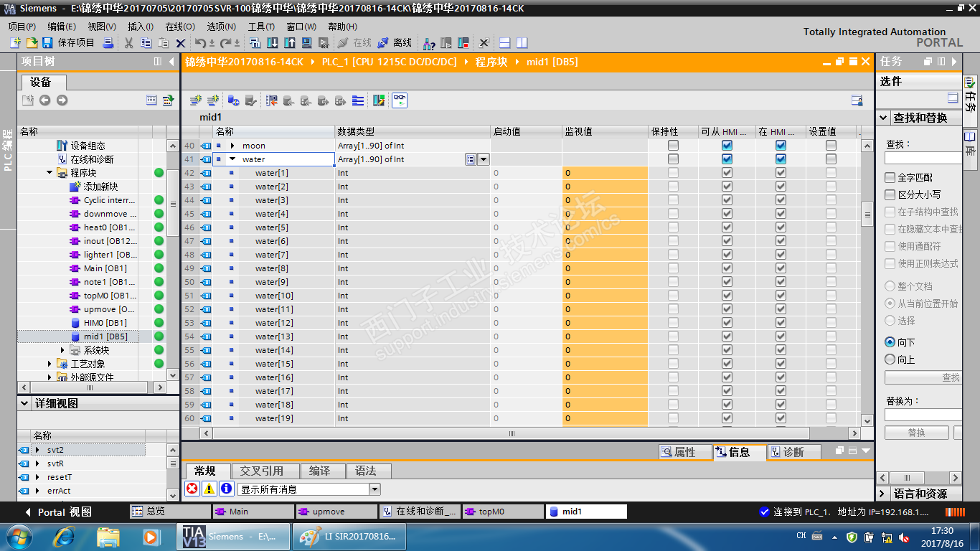Uncheck the 在 HMI checkbox for water

(x=781, y=159)
